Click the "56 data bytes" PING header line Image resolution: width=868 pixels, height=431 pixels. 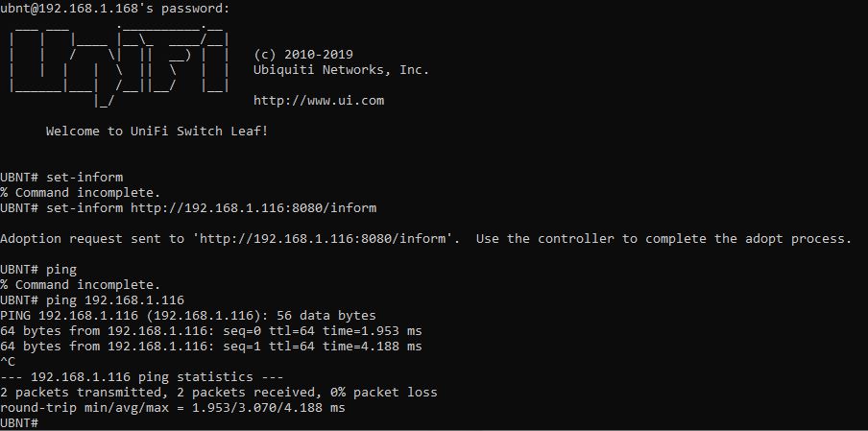click(x=188, y=316)
